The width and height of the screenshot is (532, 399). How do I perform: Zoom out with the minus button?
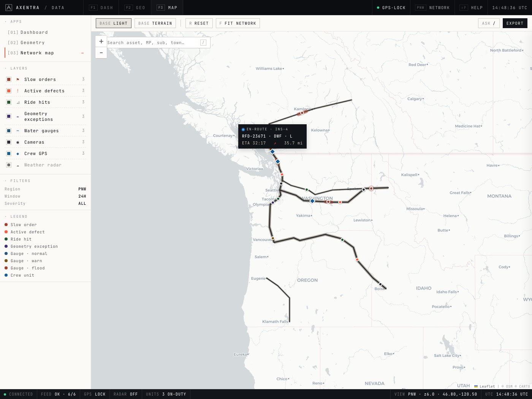tap(101, 52)
